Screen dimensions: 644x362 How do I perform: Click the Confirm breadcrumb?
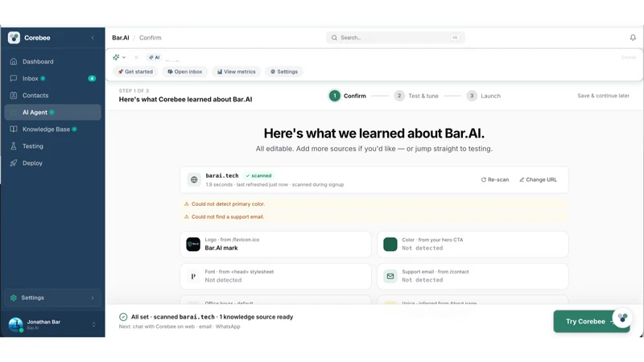(151, 38)
